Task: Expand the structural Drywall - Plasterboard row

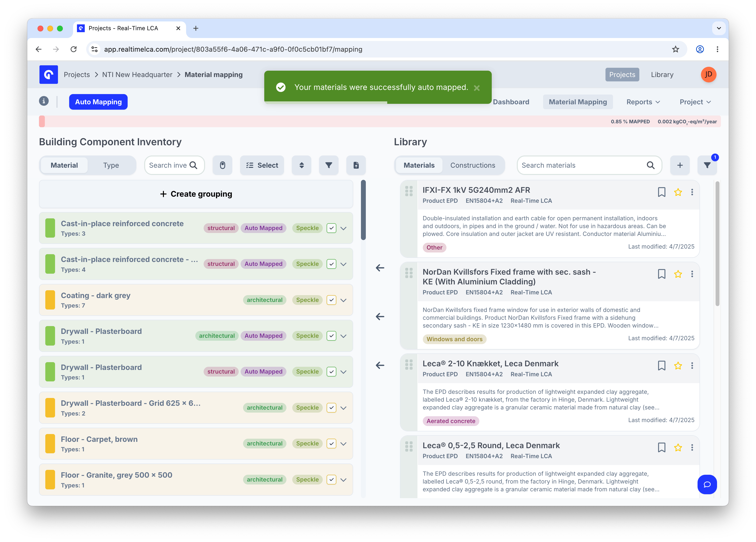Action: 343,372
